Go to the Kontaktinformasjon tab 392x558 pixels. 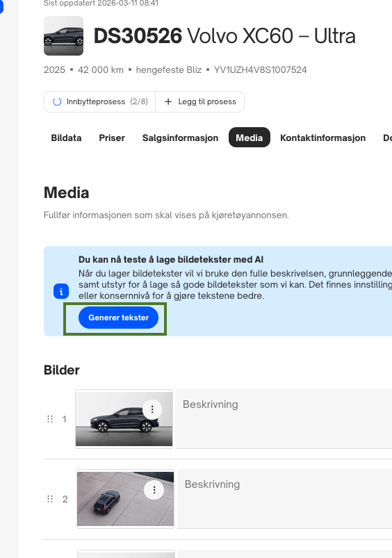click(323, 138)
